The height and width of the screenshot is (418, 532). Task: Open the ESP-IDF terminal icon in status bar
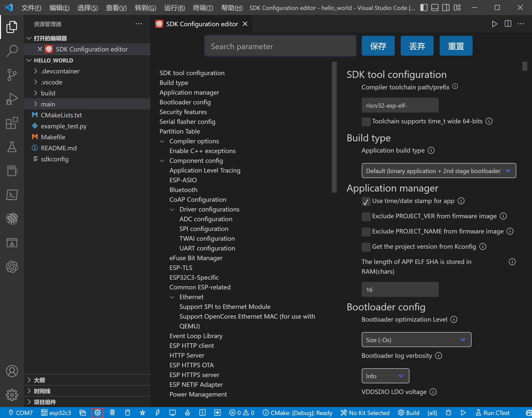(x=202, y=413)
